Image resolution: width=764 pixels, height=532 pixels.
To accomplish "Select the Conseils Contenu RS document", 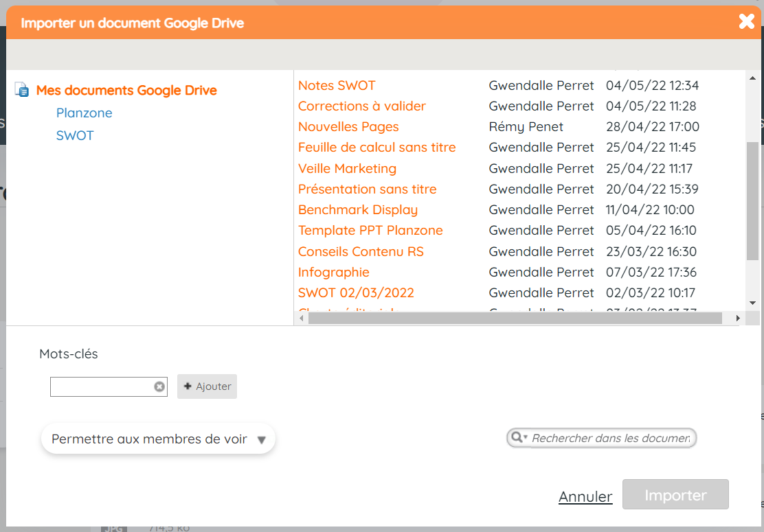I will pos(361,252).
